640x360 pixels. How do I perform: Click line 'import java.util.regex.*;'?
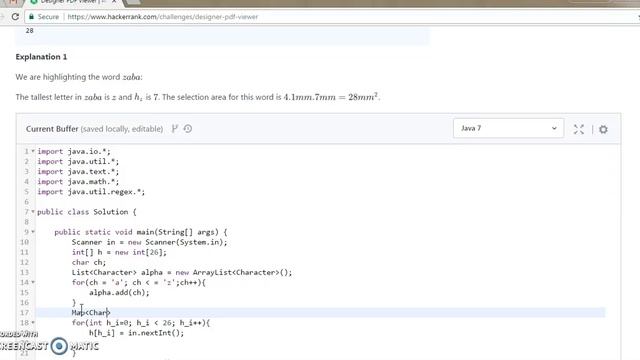[91, 191]
